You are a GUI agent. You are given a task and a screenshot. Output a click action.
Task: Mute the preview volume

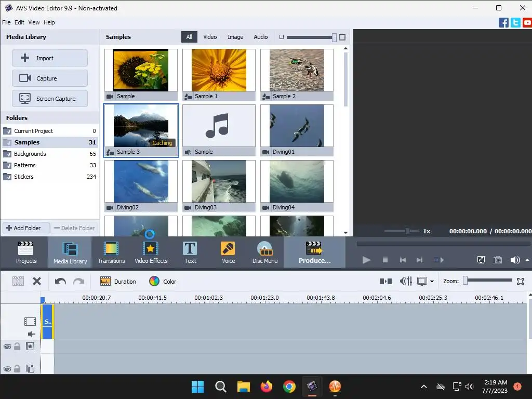[515, 260]
